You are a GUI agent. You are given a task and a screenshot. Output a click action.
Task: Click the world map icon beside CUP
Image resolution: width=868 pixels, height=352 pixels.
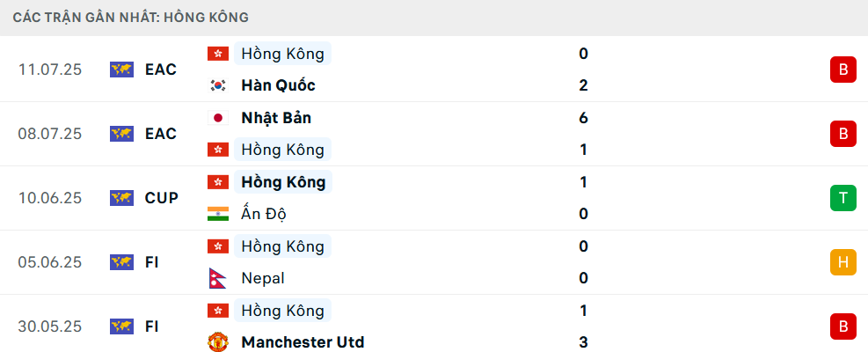click(121, 198)
